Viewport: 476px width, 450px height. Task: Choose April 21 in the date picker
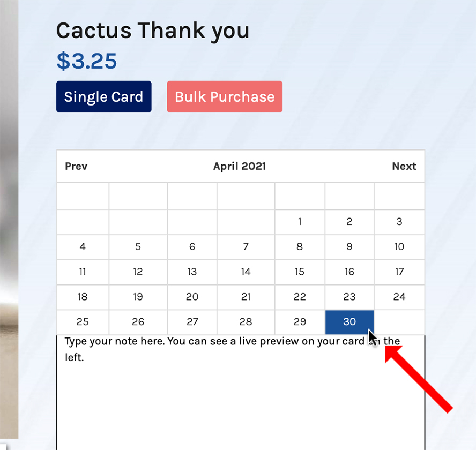246,297
